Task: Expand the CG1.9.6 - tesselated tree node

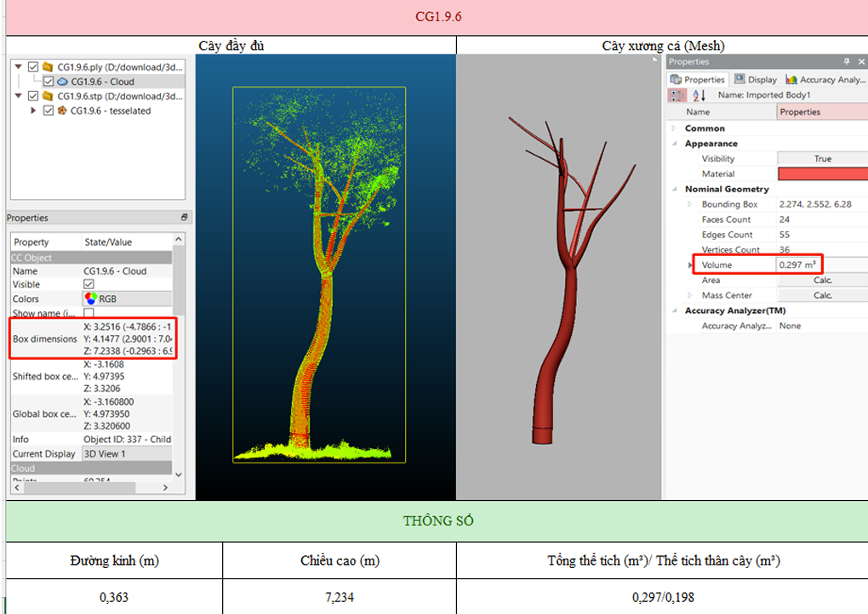Action: coord(34,111)
